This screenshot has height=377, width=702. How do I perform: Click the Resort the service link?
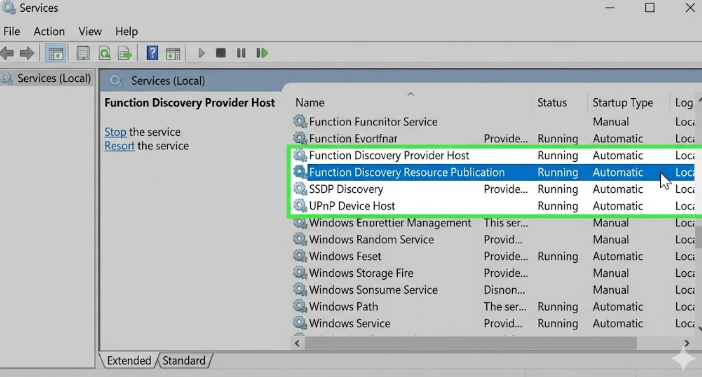119,146
